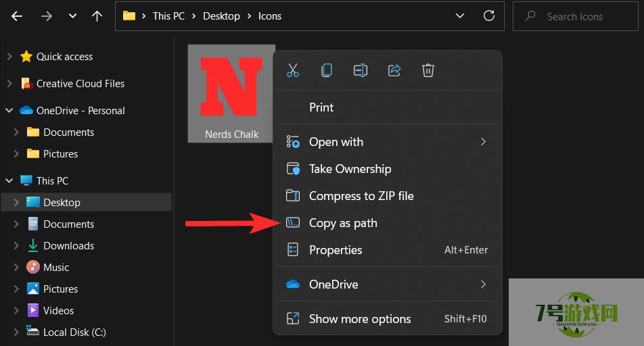Click the Share icon in context menu
644x346 pixels.
point(394,70)
